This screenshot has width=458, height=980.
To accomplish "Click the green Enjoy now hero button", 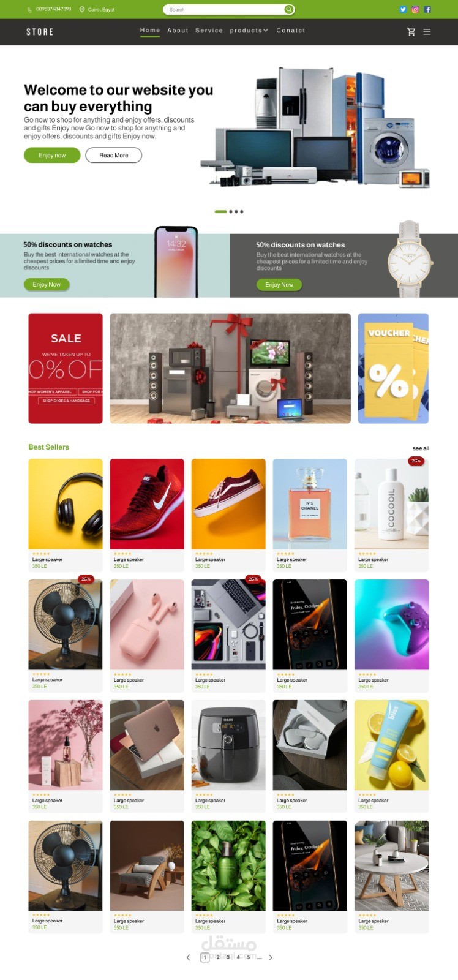I will (52, 155).
